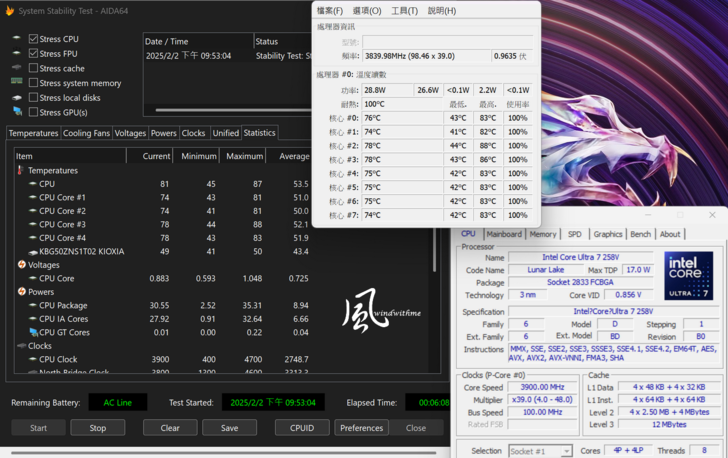Click the AIDA64 flame icon in title bar
This screenshot has height=458, width=728.
[x=9, y=11]
